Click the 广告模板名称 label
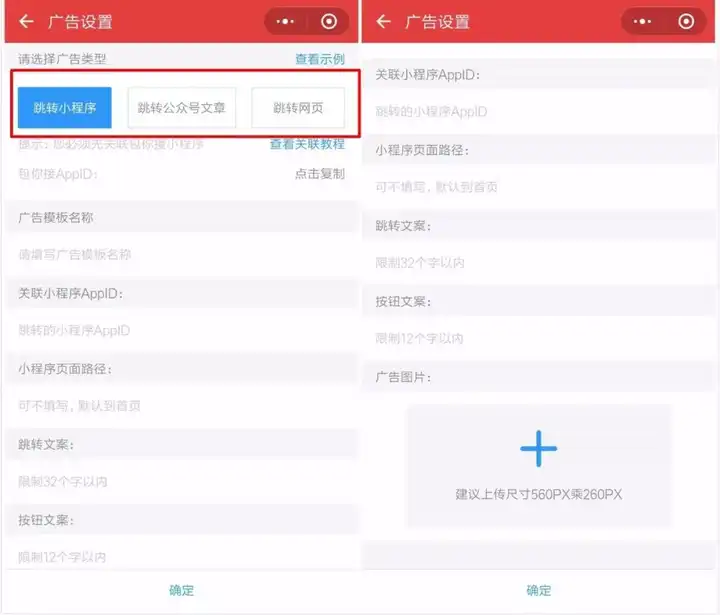Image resolution: width=720 pixels, height=615 pixels. [x=56, y=218]
